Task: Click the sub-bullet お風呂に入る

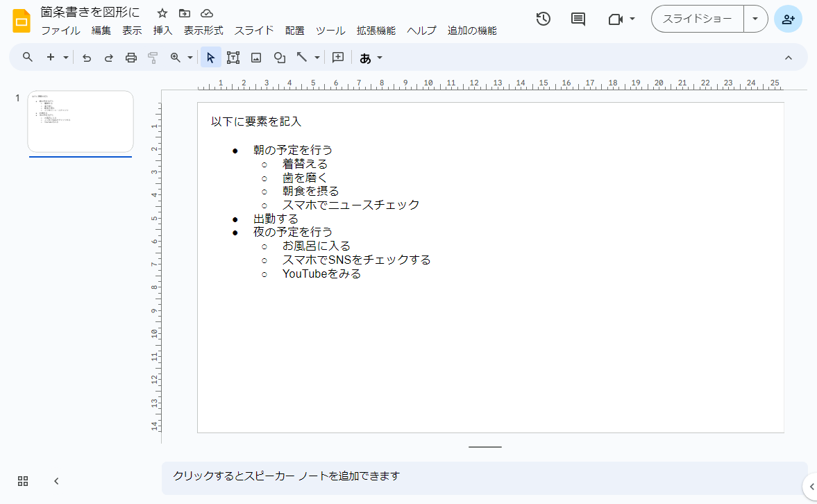Action: click(317, 246)
